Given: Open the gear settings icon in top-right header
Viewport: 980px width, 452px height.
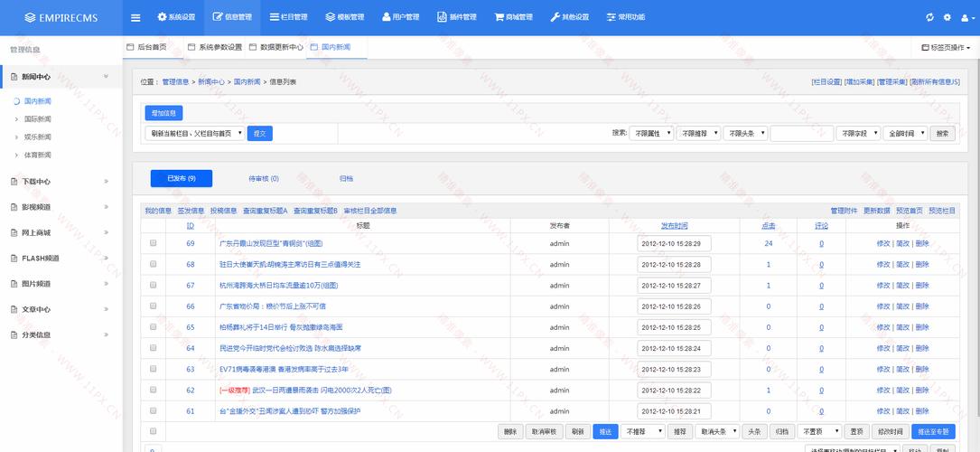Looking at the screenshot, I should click(x=947, y=17).
